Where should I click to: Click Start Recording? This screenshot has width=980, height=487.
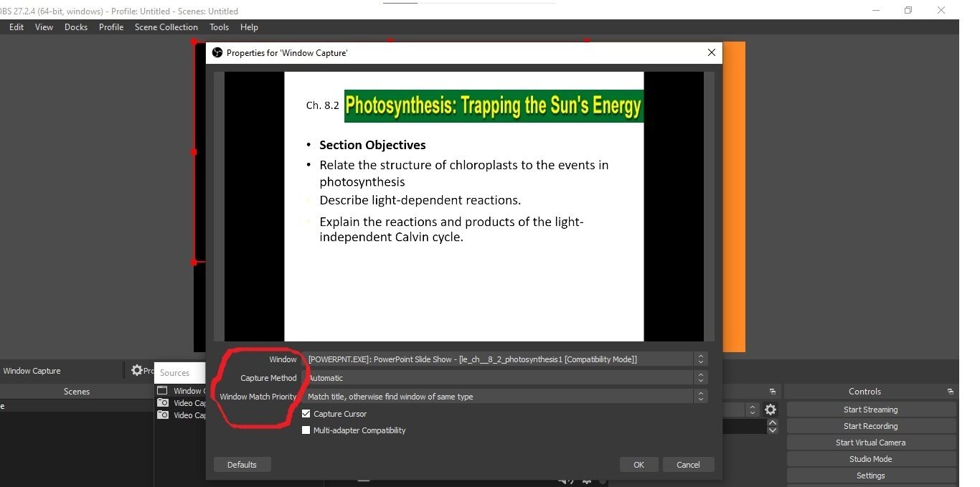(870, 425)
